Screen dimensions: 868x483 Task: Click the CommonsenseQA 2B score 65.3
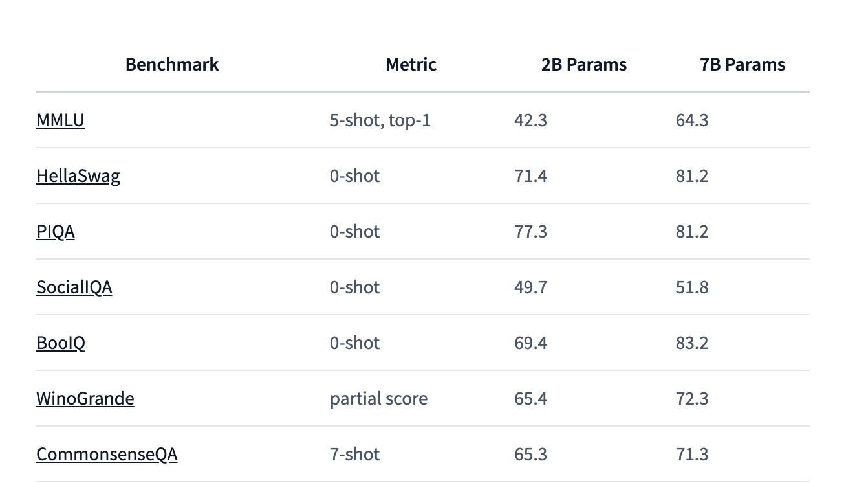(530, 455)
